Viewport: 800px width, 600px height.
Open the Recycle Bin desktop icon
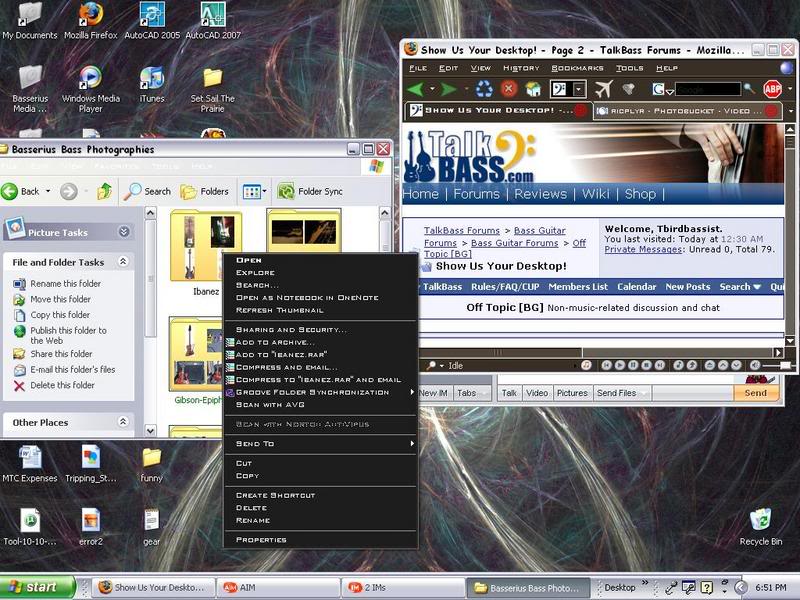pyautogui.click(x=761, y=527)
